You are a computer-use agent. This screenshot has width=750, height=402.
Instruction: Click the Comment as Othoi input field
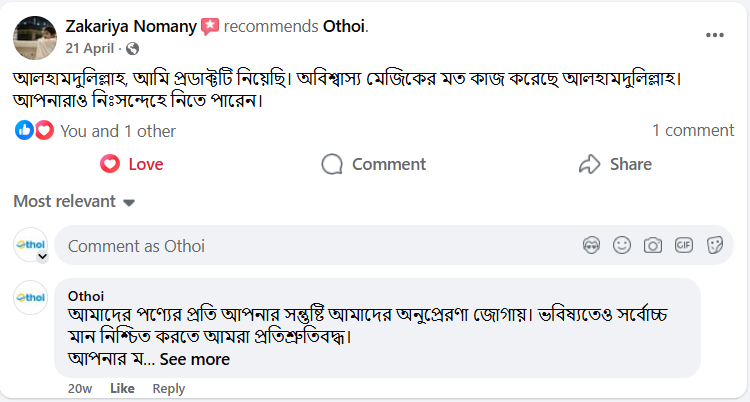coord(300,245)
